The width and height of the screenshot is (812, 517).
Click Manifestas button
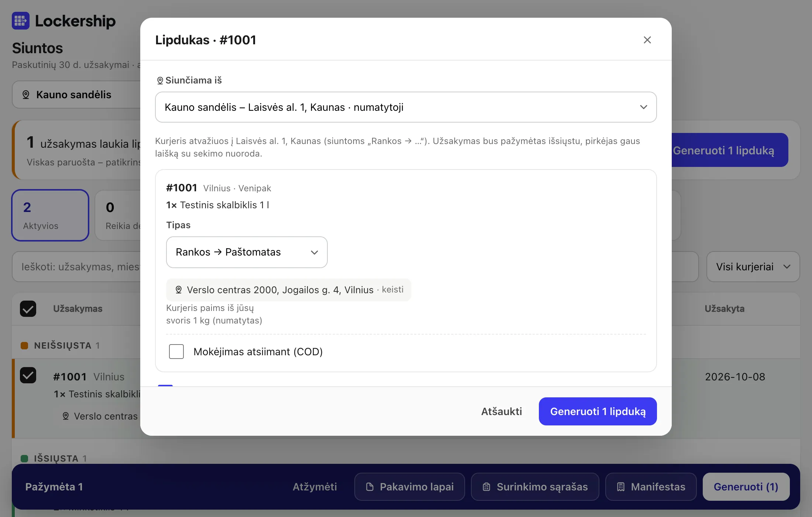click(651, 487)
